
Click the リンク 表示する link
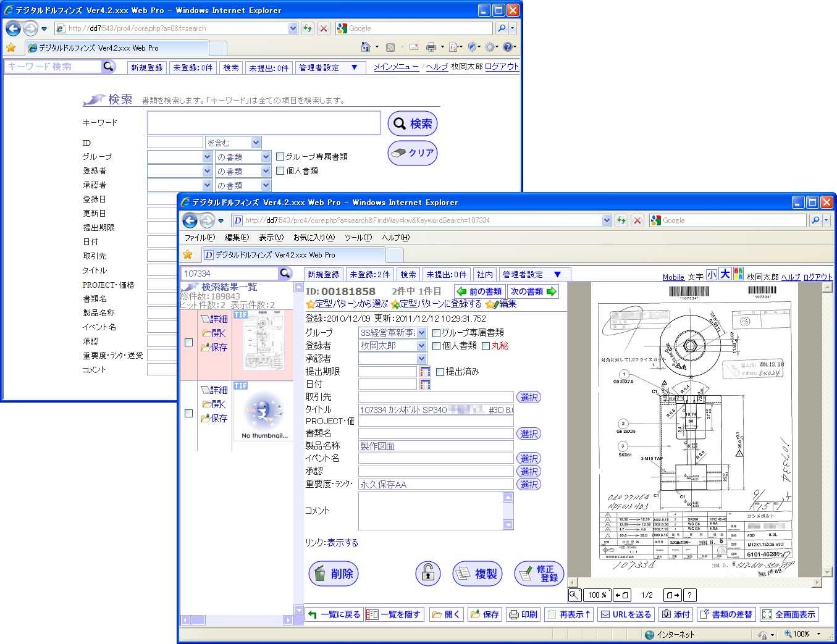[343, 543]
